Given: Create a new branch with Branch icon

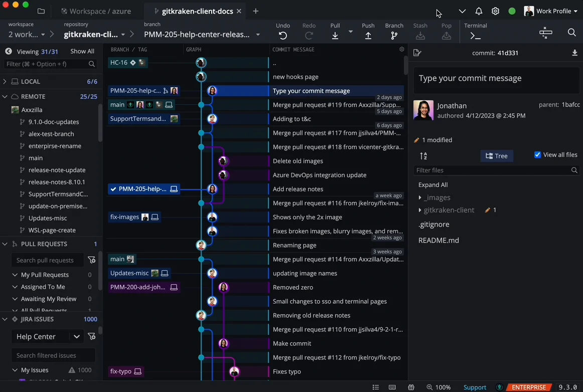Looking at the screenshot, I should pos(394,36).
